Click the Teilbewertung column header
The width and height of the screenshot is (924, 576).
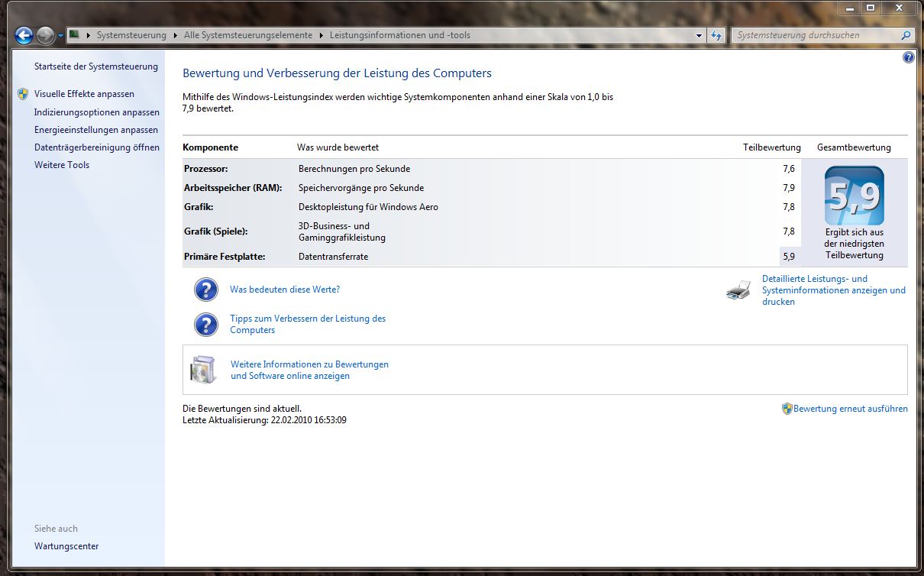(772, 147)
